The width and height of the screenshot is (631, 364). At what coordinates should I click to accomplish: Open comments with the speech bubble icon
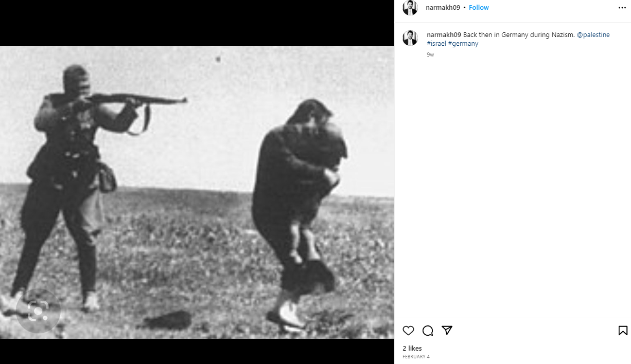tap(428, 331)
